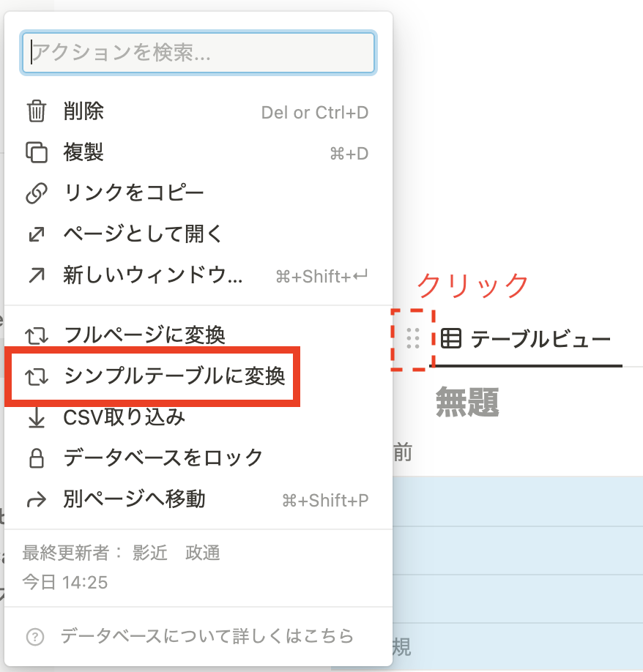643x672 pixels.
Task: Click the curved arrow icon for 別ページへ移動
Action: (37, 500)
